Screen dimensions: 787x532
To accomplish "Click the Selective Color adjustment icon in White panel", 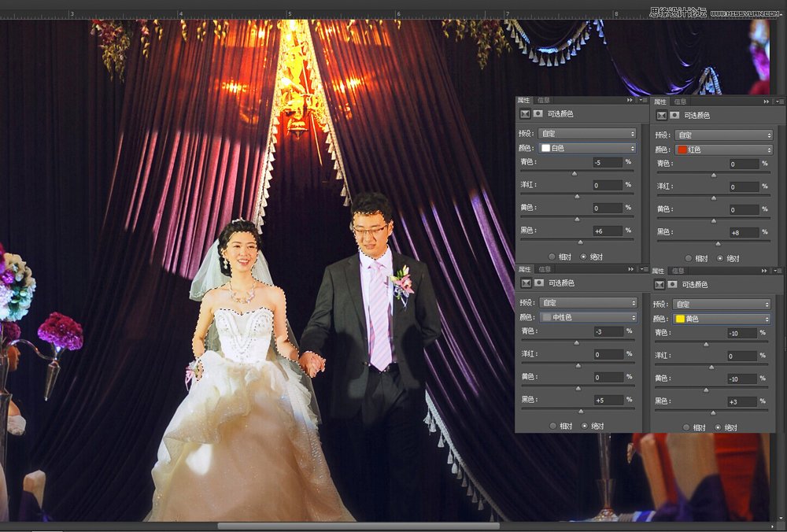I will (525, 114).
